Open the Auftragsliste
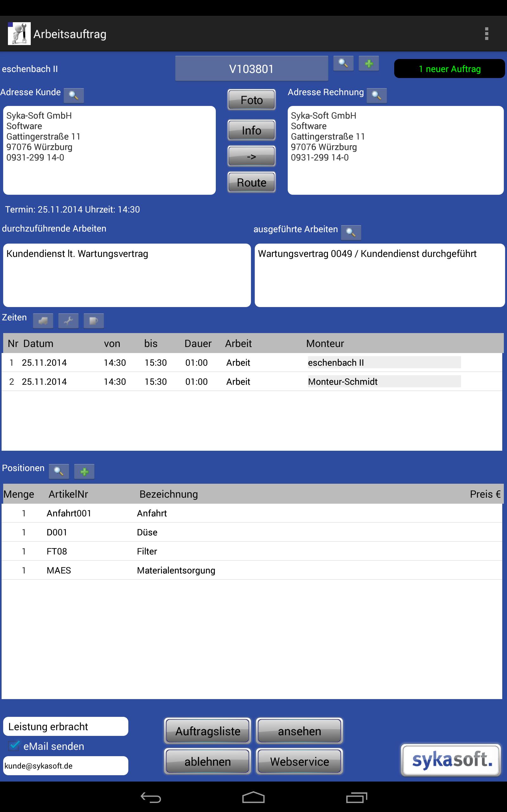This screenshot has height=812, width=507. click(207, 731)
